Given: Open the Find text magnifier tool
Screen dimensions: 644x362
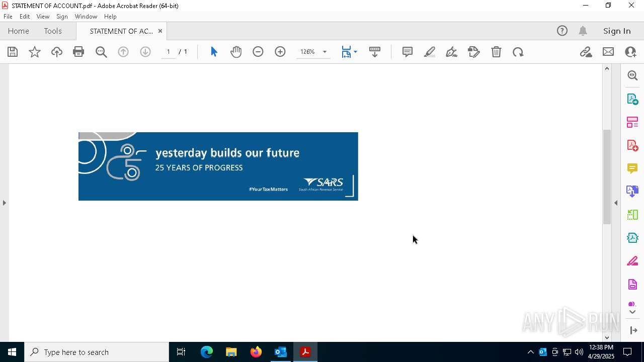Looking at the screenshot, I should point(101,52).
